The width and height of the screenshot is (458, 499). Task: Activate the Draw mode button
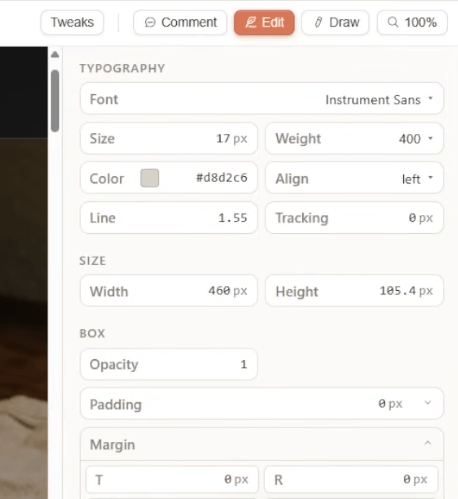pos(335,22)
